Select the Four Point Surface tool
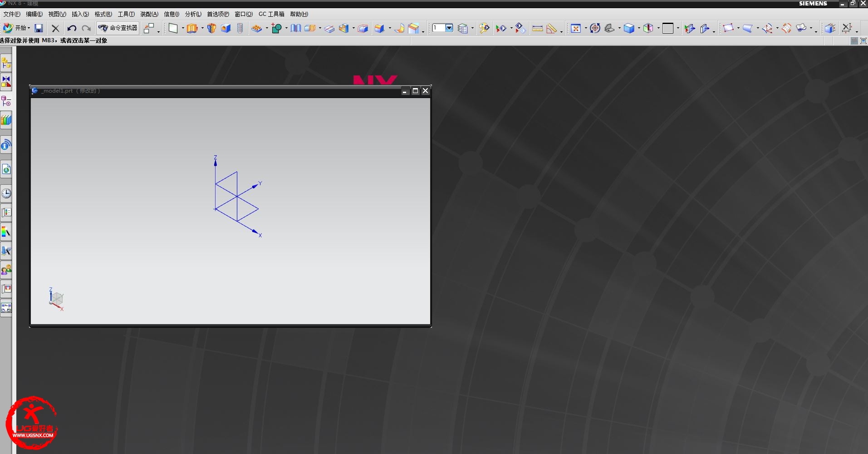 click(728, 28)
